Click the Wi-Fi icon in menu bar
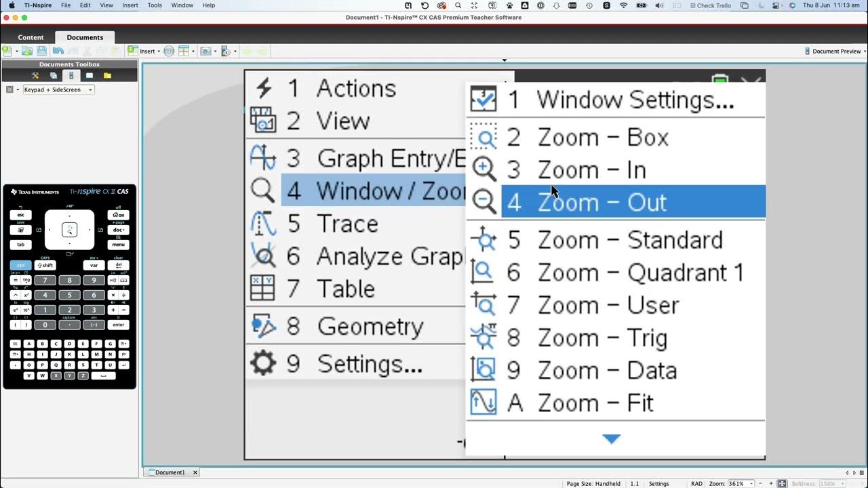 click(623, 5)
